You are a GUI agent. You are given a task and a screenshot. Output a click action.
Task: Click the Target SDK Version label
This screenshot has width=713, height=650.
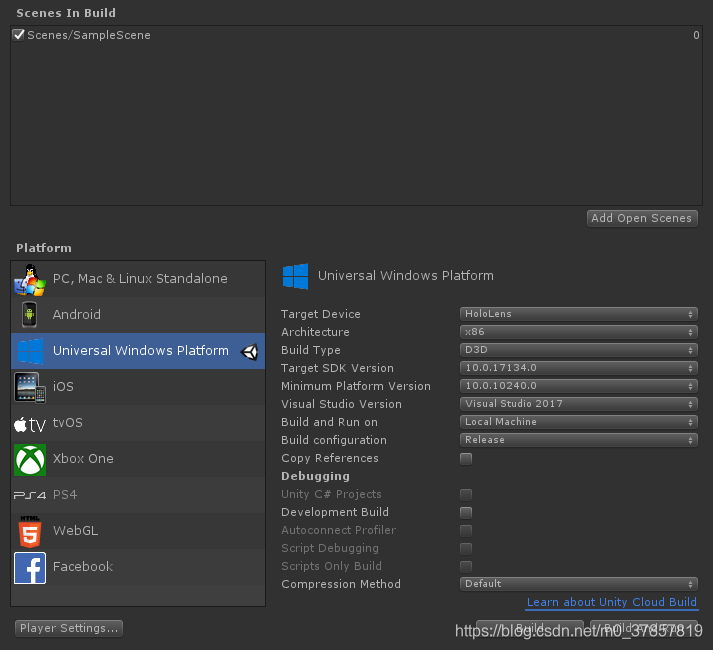pyautogui.click(x=337, y=368)
